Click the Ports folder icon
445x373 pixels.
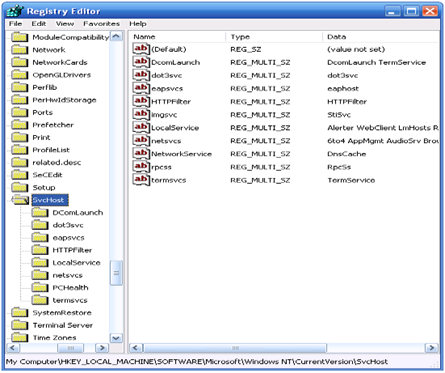(20, 112)
